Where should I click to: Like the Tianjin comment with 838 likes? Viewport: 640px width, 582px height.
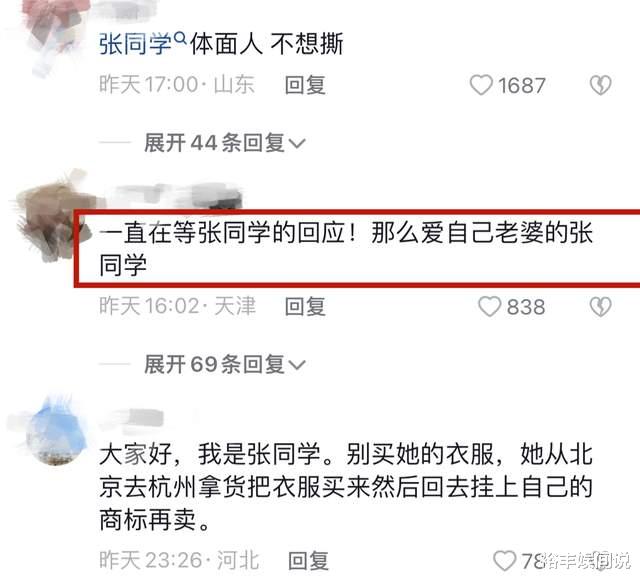[489, 307]
